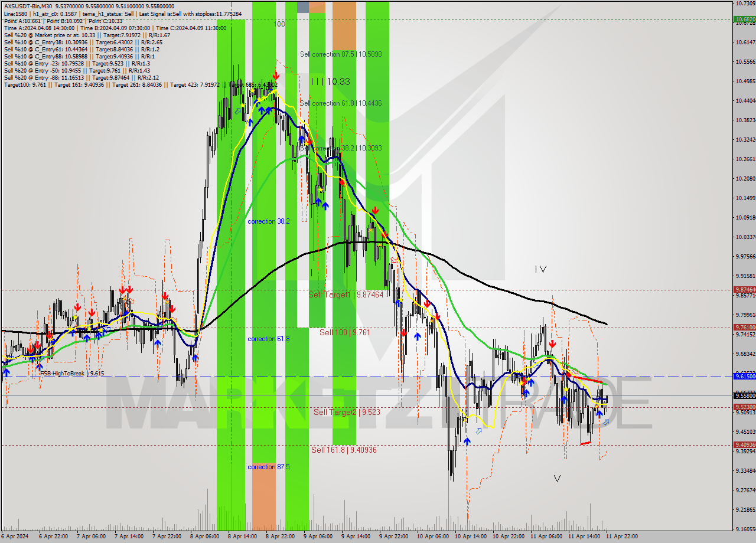Click the '9 Apr 06:00' time label
Image resolution: width=756 pixels, height=543 pixels.
(318, 537)
